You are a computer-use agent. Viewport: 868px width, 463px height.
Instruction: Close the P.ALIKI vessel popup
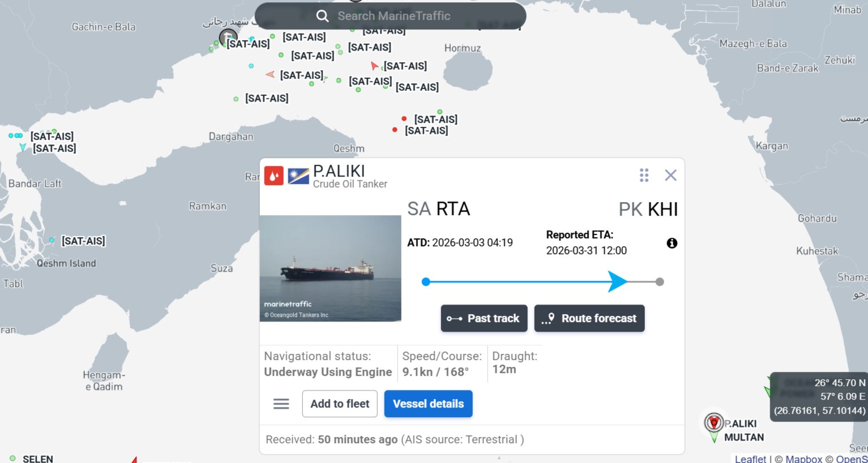(671, 175)
